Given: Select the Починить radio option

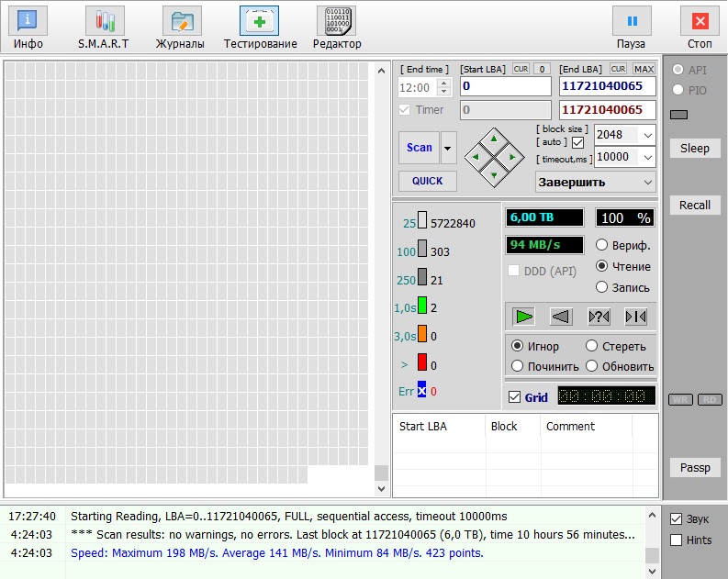Looking at the screenshot, I should 517,366.
